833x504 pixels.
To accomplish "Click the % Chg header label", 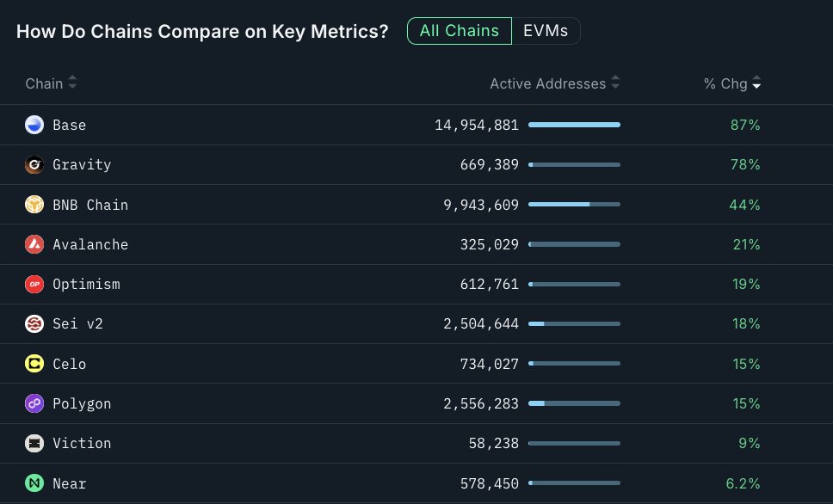I will (725, 83).
